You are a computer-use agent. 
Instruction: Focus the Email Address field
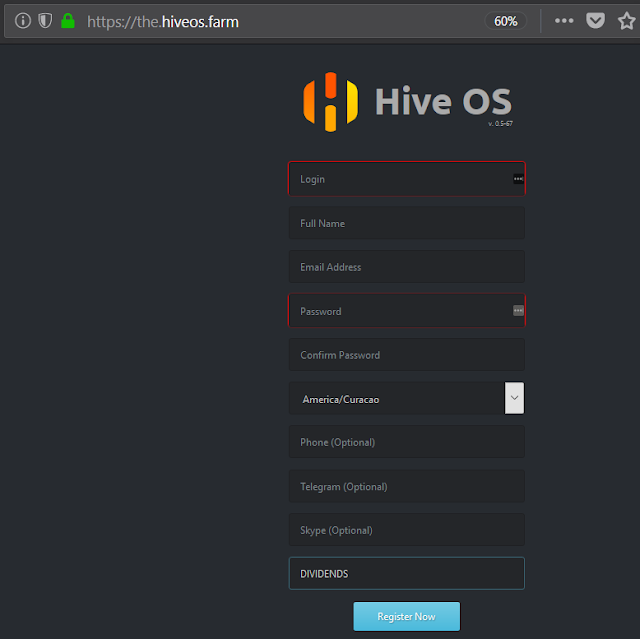[407, 267]
